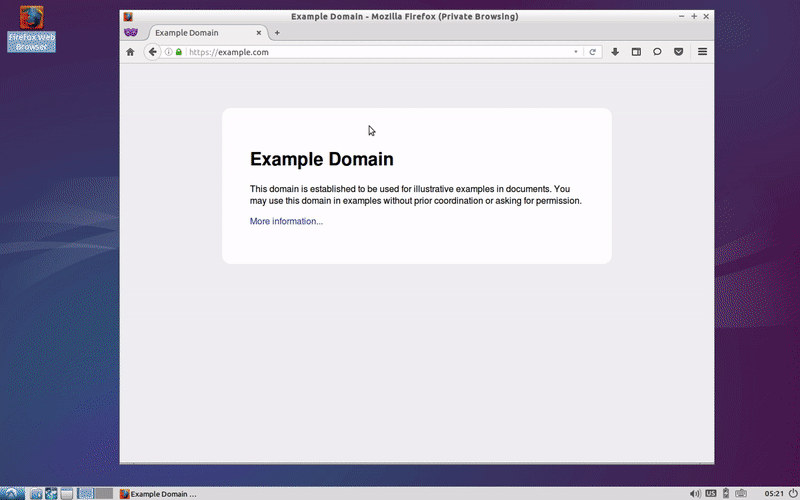Click Example Domain taskbar window button
This screenshot has height=500, width=800.
(158, 494)
